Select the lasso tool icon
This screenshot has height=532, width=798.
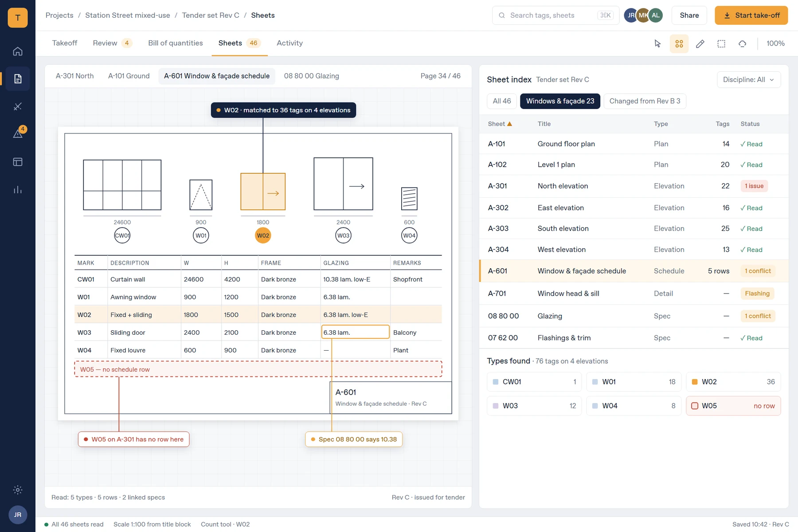(742, 43)
